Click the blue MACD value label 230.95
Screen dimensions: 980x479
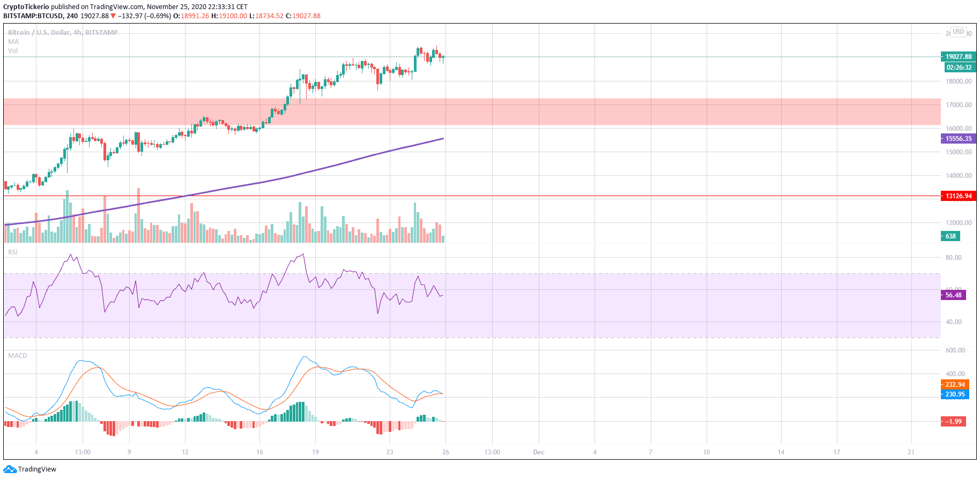click(955, 394)
